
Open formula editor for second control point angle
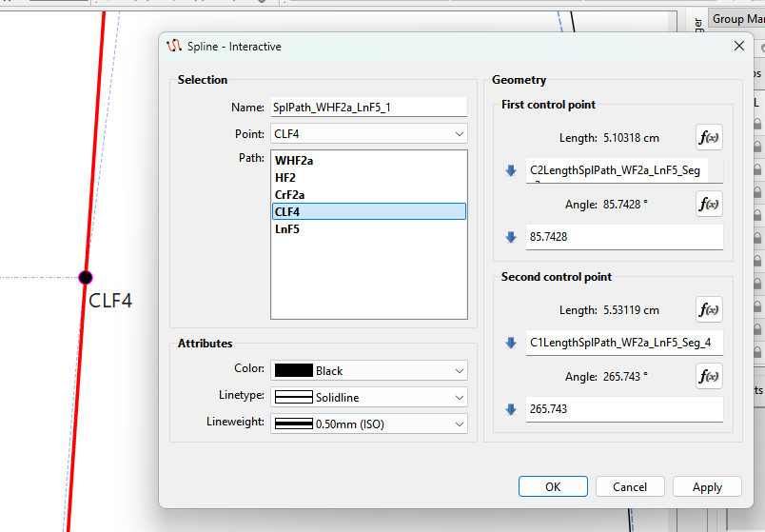click(x=709, y=376)
